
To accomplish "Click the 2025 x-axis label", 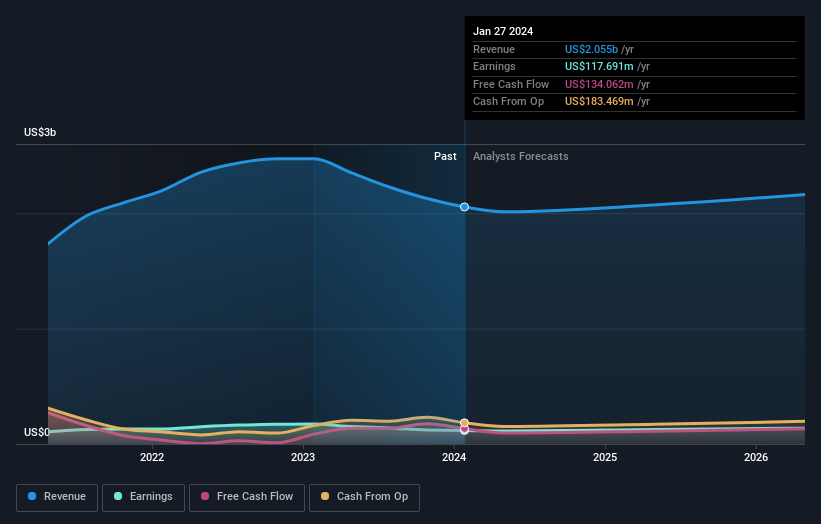I will pos(605,457).
